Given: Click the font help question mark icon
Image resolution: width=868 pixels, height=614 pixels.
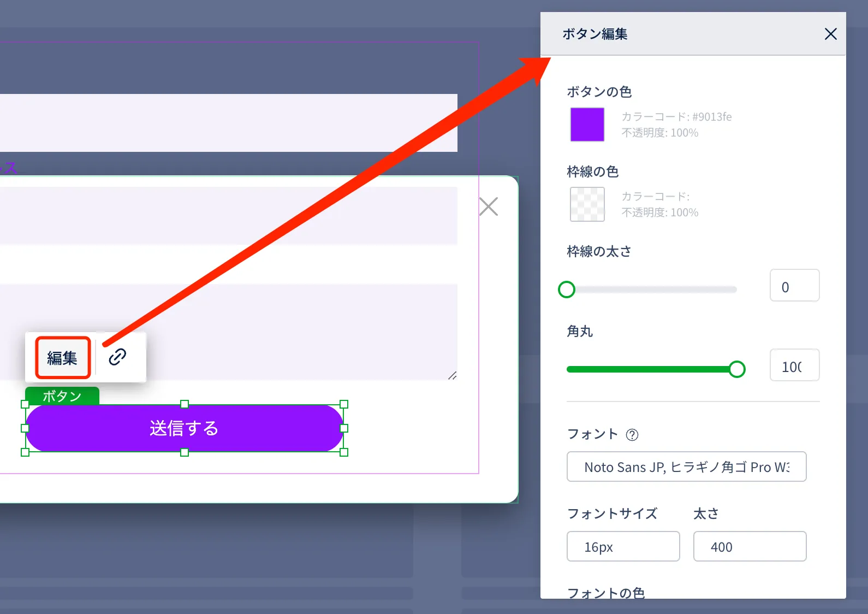Looking at the screenshot, I should 632,435.
